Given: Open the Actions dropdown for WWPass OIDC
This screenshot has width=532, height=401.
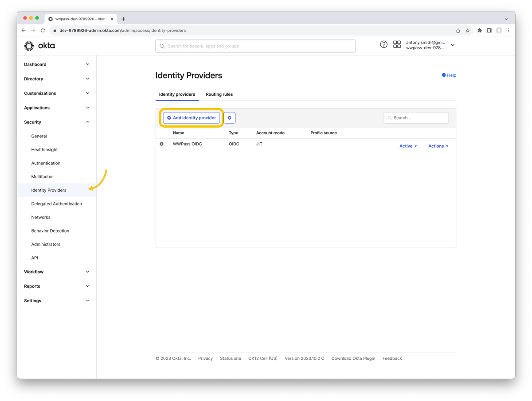Looking at the screenshot, I should 438,146.
